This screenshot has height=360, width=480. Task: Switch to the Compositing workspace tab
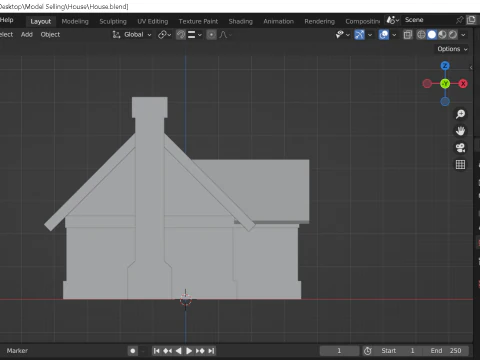coord(363,21)
